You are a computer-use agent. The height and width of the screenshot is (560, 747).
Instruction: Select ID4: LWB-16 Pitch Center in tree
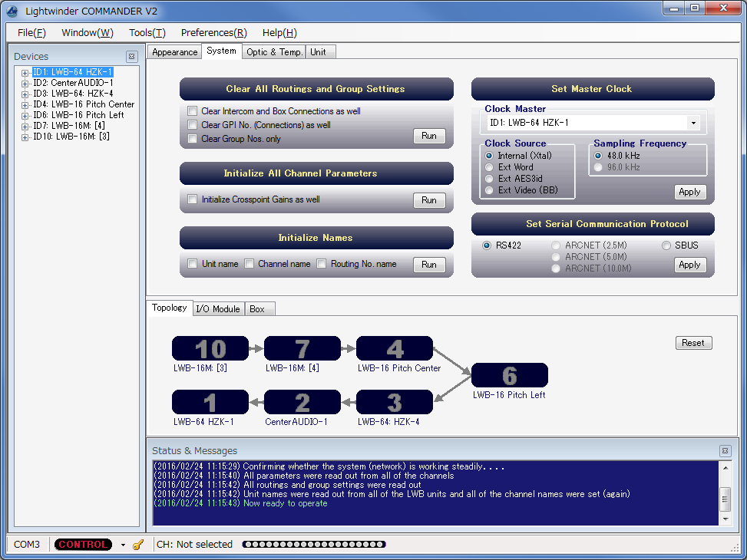[84, 104]
